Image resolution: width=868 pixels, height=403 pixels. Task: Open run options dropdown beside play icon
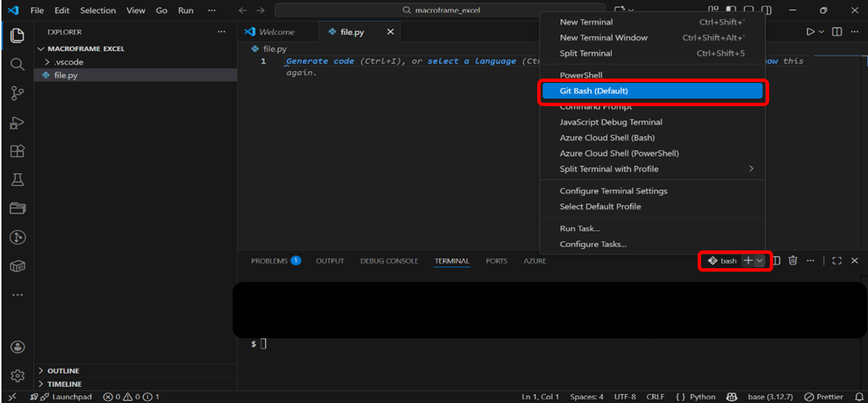(822, 32)
